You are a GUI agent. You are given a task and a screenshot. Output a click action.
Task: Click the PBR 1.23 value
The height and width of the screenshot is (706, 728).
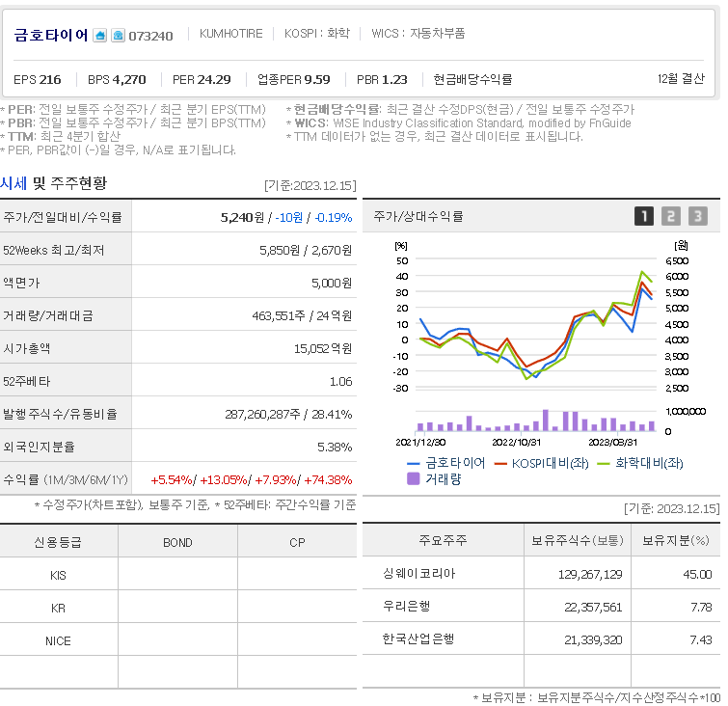click(x=382, y=79)
